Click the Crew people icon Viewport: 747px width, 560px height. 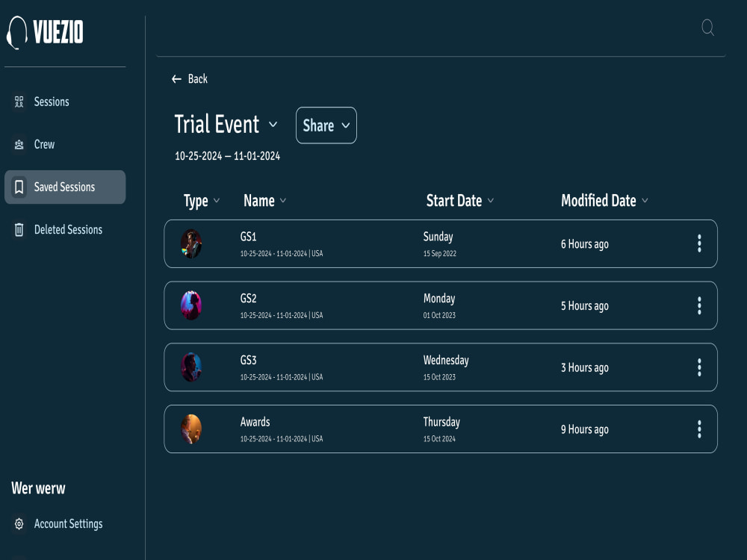tap(19, 145)
